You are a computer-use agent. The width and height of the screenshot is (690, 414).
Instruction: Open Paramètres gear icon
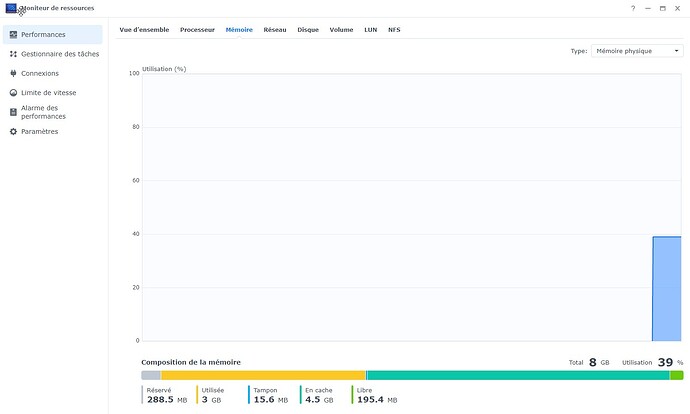click(13, 131)
